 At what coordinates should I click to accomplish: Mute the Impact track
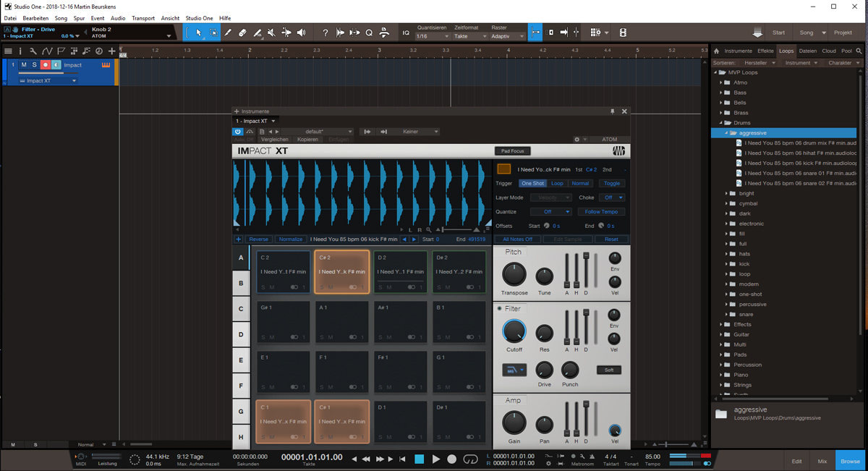pos(23,65)
